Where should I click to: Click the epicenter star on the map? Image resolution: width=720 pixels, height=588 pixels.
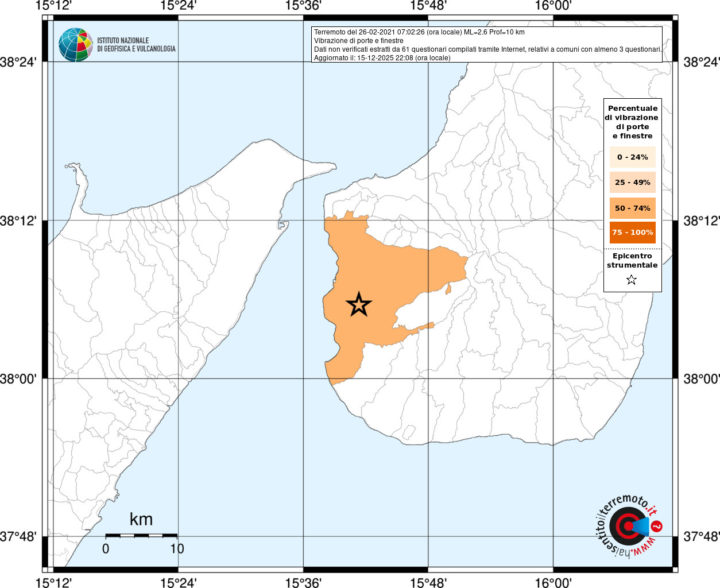point(359,304)
